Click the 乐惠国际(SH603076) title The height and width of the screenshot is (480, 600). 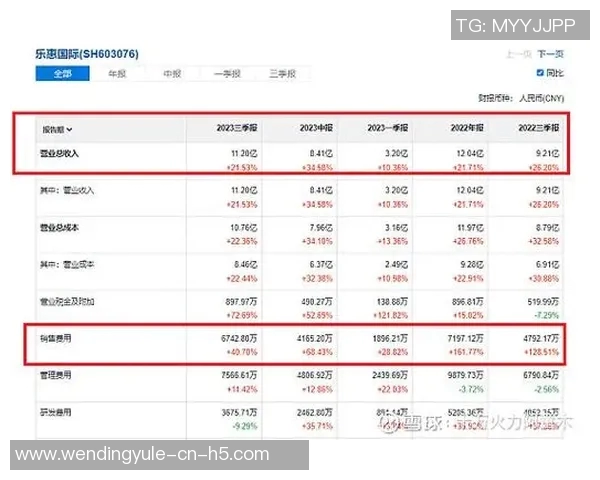coord(87,54)
